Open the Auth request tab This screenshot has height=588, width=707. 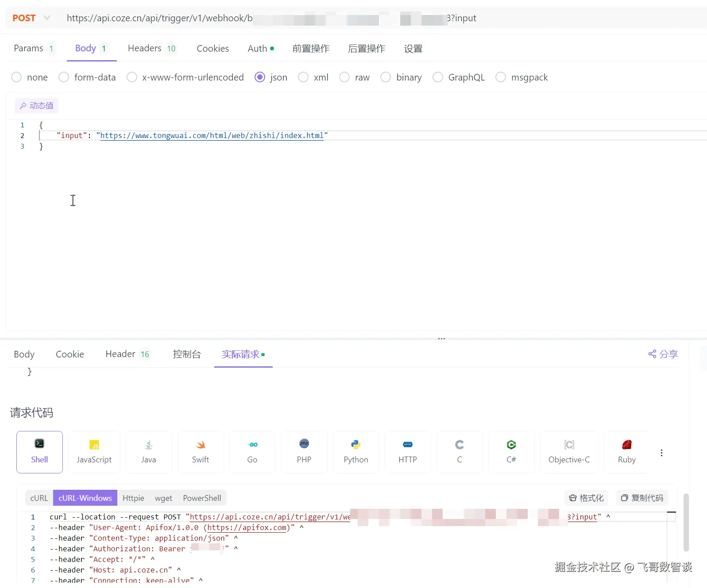click(x=261, y=49)
